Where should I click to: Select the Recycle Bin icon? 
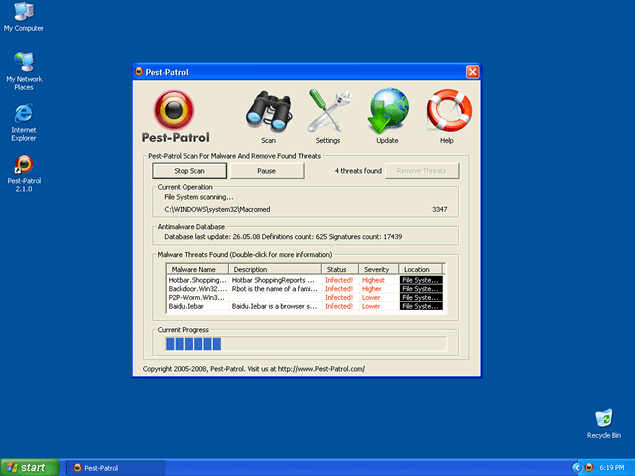click(603, 419)
